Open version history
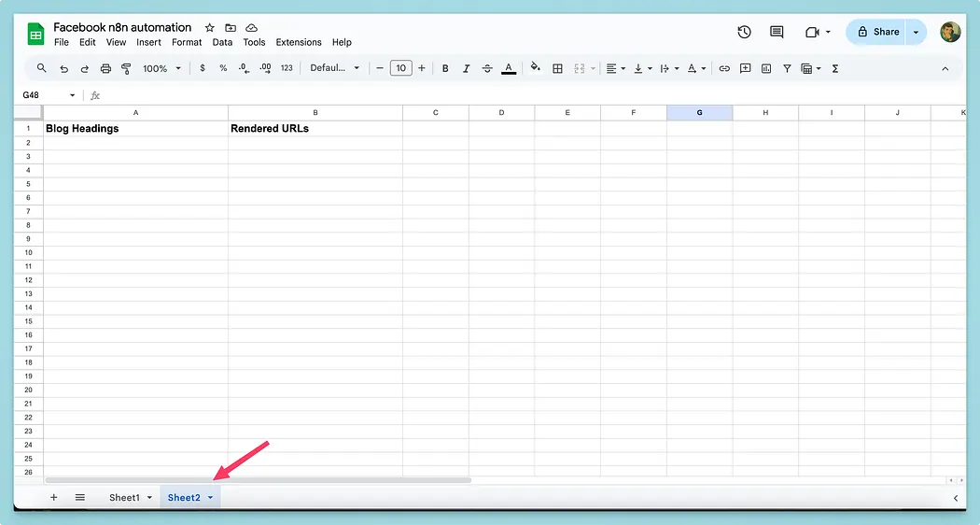The image size is (980, 525). click(744, 32)
